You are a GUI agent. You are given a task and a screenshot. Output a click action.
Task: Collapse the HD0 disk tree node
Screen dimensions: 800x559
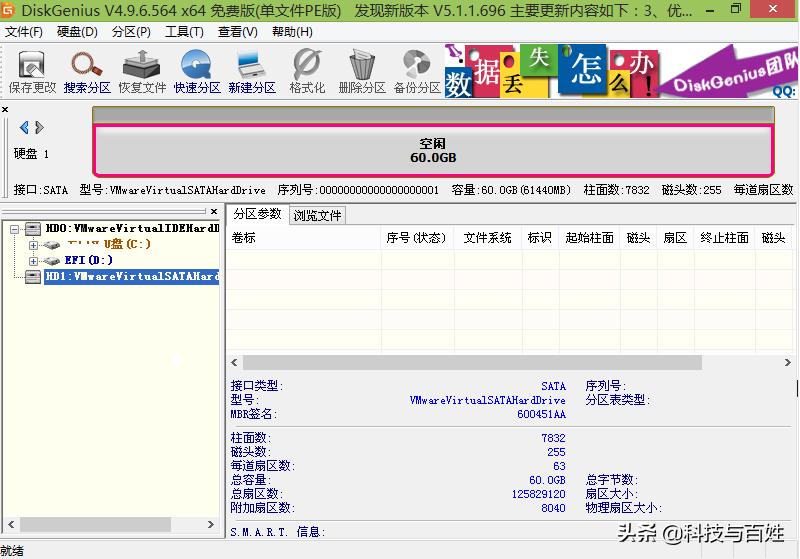pyautogui.click(x=15, y=229)
